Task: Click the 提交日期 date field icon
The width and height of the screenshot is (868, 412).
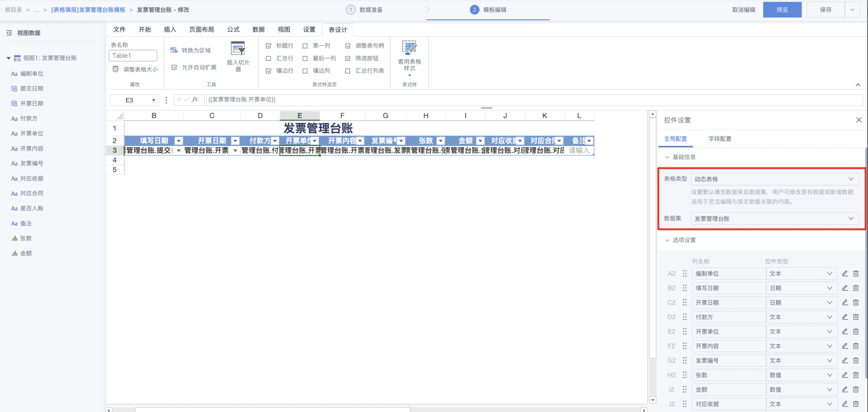Action: pyautogui.click(x=14, y=88)
